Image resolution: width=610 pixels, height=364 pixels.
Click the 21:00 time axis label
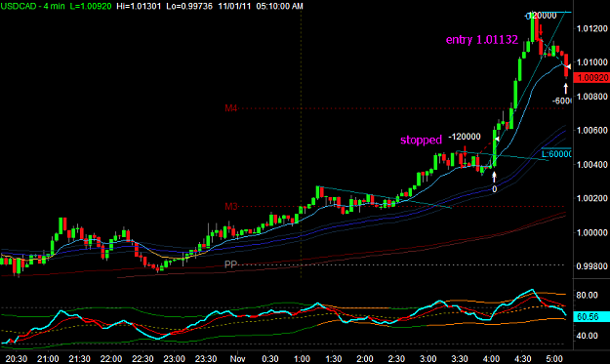click(48, 358)
